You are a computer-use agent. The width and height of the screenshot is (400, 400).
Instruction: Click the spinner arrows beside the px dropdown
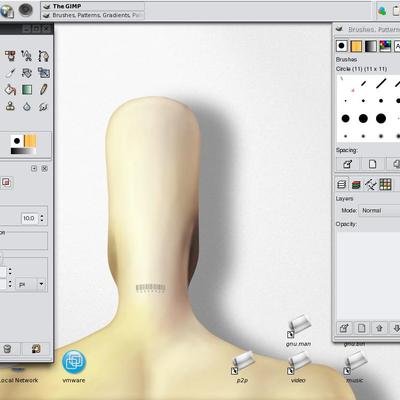pos(10,284)
